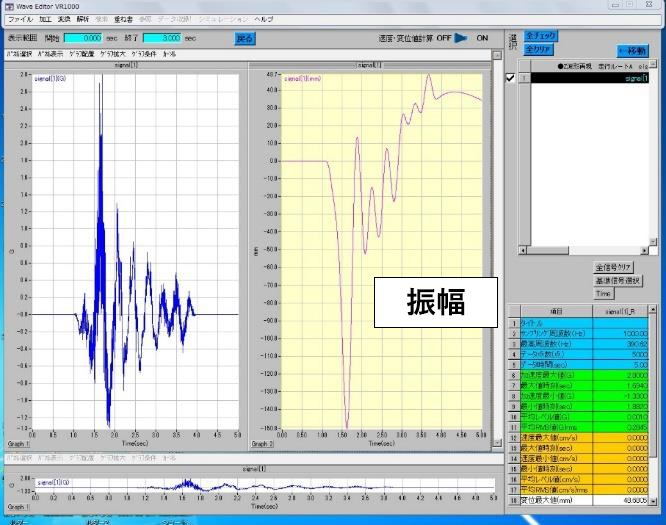Open the 重ね書 menu
Viewport: 666px width, 525px height.
coord(123,20)
